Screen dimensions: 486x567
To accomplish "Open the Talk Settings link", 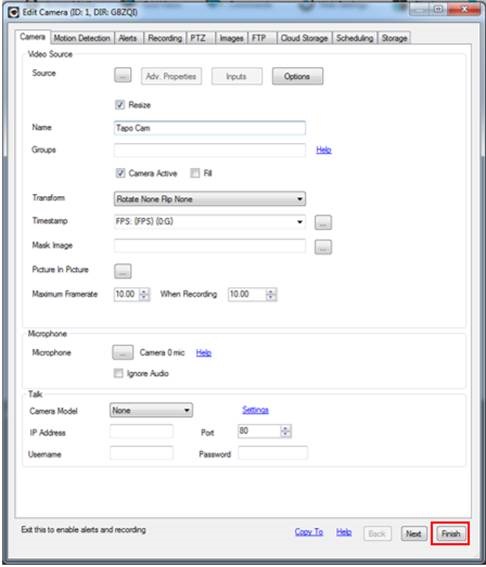I will (x=255, y=410).
